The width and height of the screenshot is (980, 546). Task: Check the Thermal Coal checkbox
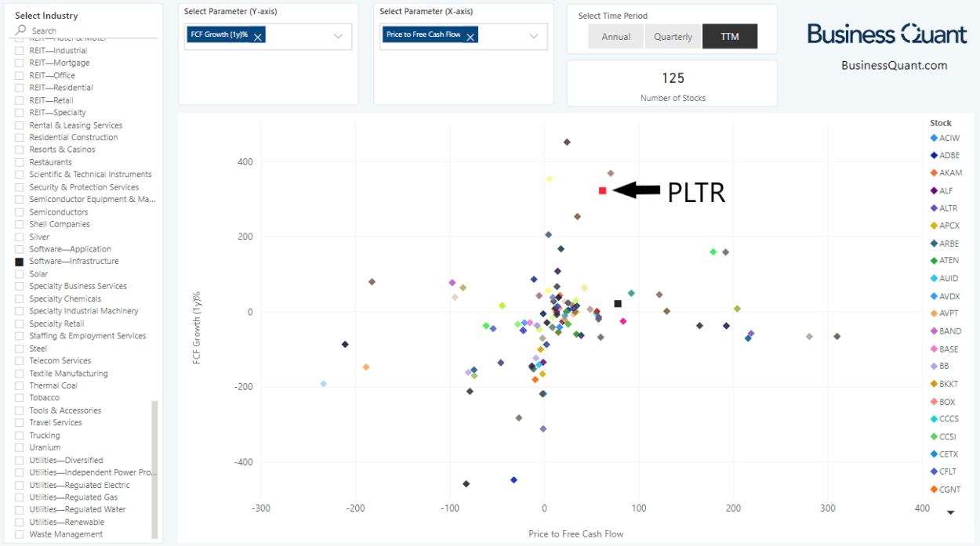click(x=20, y=385)
